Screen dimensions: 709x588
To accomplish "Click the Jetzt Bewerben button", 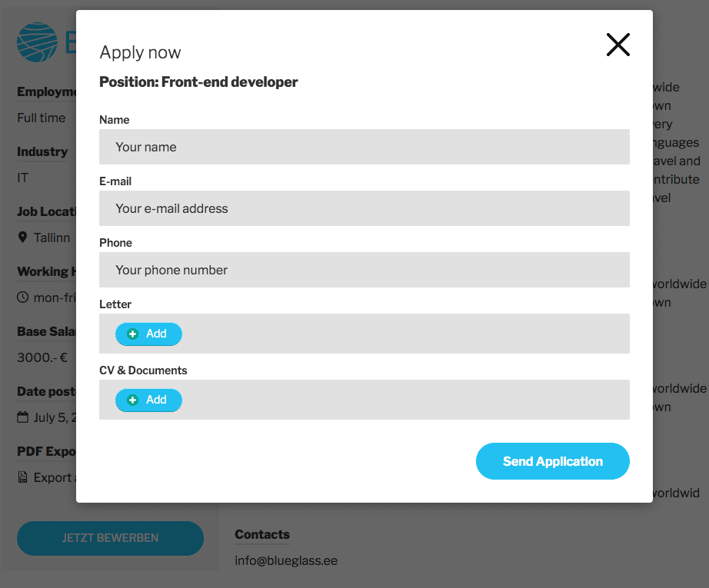I will pos(110,538).
